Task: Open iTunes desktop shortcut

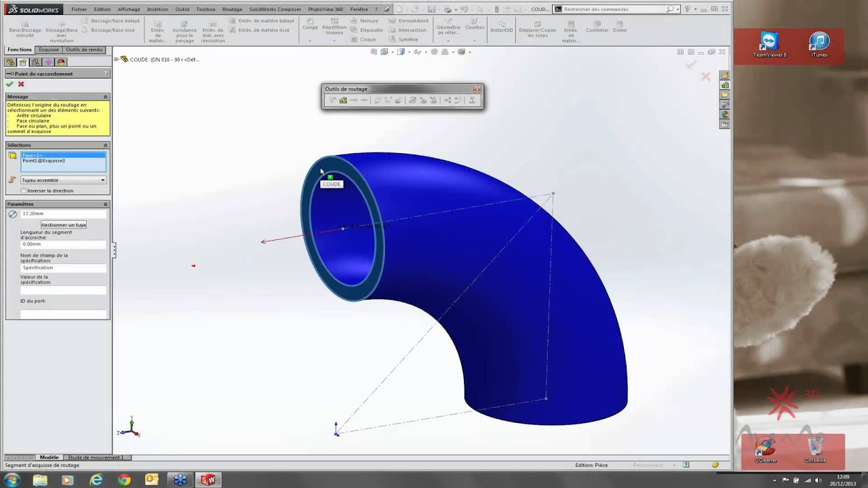Action: [x=819, y=45]
